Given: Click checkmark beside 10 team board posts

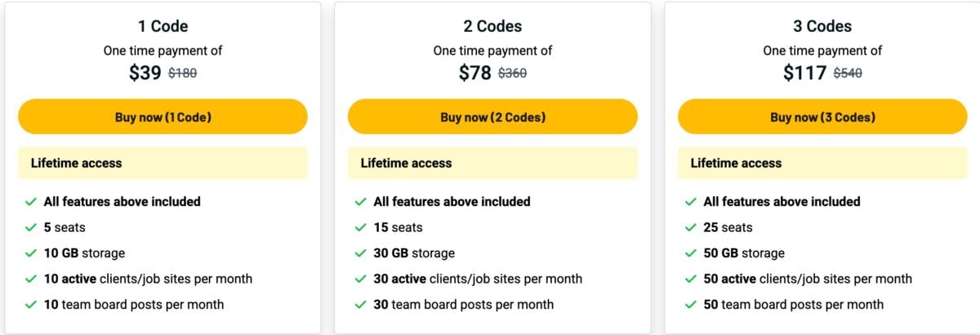Looking at the screenshot, I should pos(31,304).
